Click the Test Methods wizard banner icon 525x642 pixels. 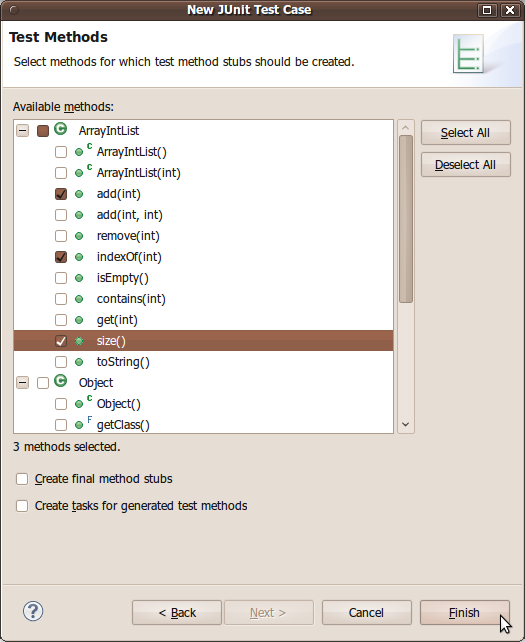(x=468, y=54)
